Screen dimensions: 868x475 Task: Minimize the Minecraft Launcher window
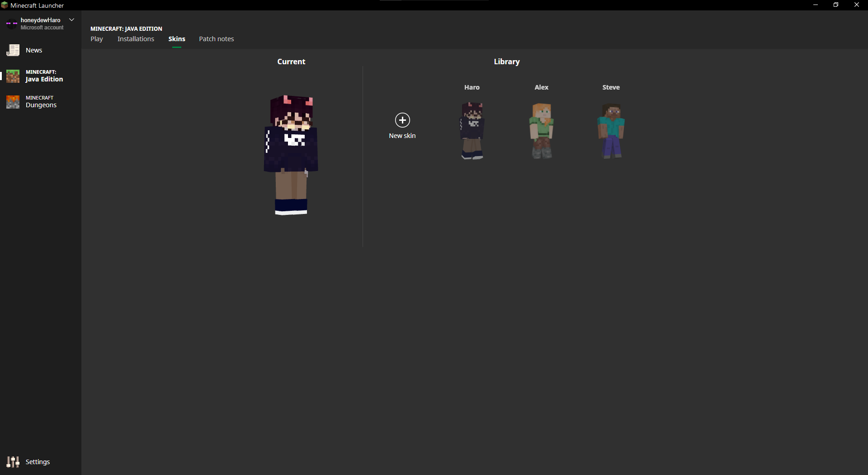[816, 5]
